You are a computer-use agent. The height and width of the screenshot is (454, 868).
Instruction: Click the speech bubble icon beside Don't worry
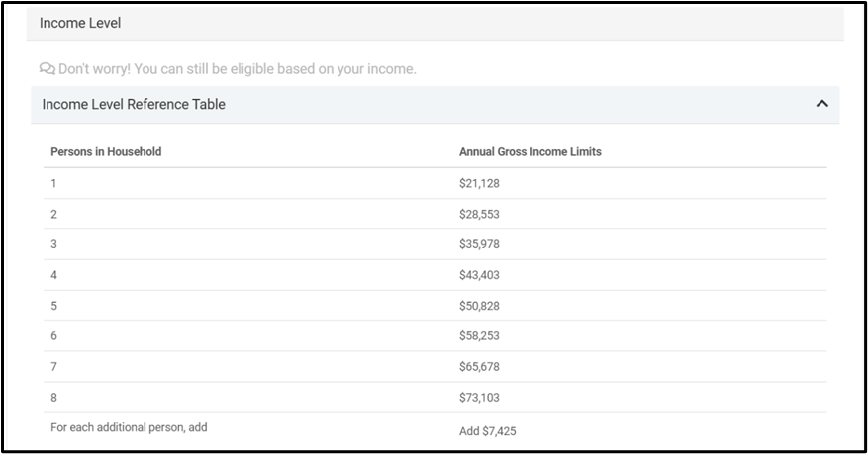pos(47,69)
